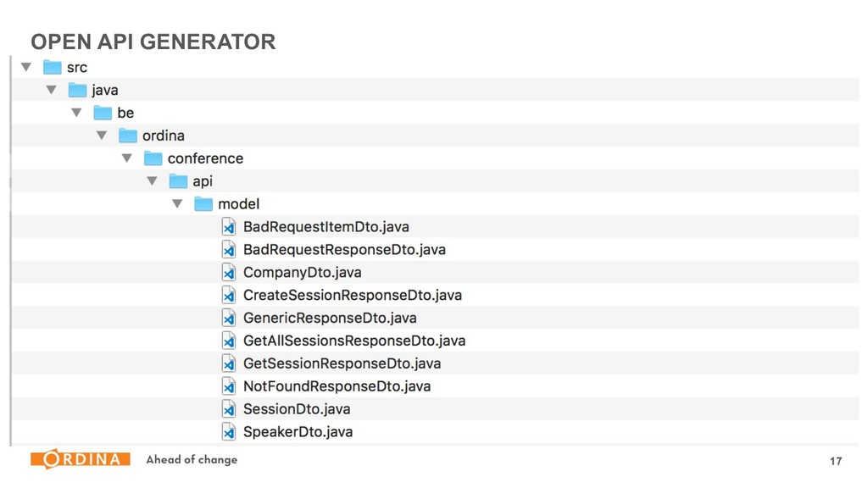Select BadRequestResponseDto.java file name
The image size is (868, 488).
coord(344,250)
